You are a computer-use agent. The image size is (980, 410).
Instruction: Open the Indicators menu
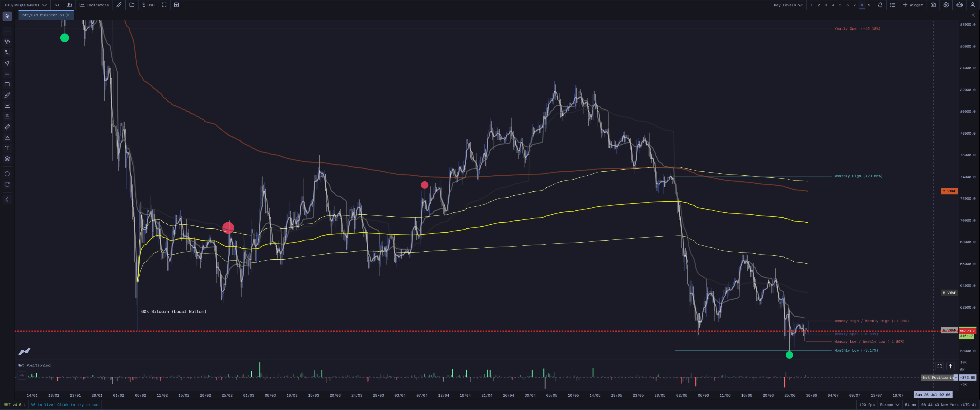(x=94, y=5)
